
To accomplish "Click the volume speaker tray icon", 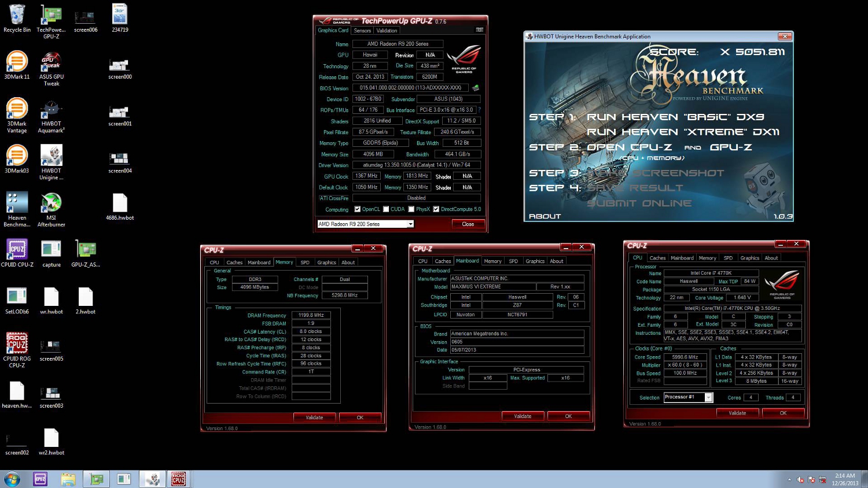I will tap(801, 479).
